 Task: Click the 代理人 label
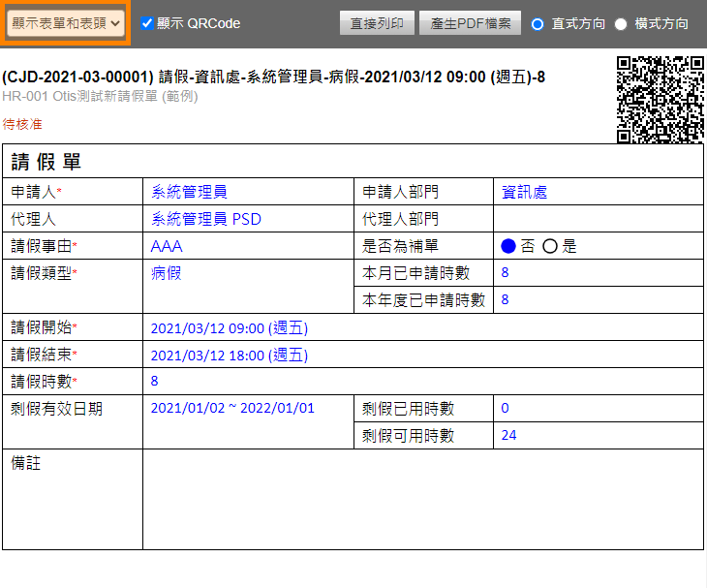34,219
